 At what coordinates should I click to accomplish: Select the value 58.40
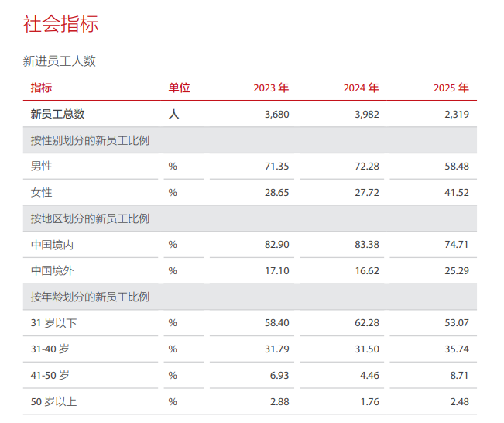(x=276, y=322)
